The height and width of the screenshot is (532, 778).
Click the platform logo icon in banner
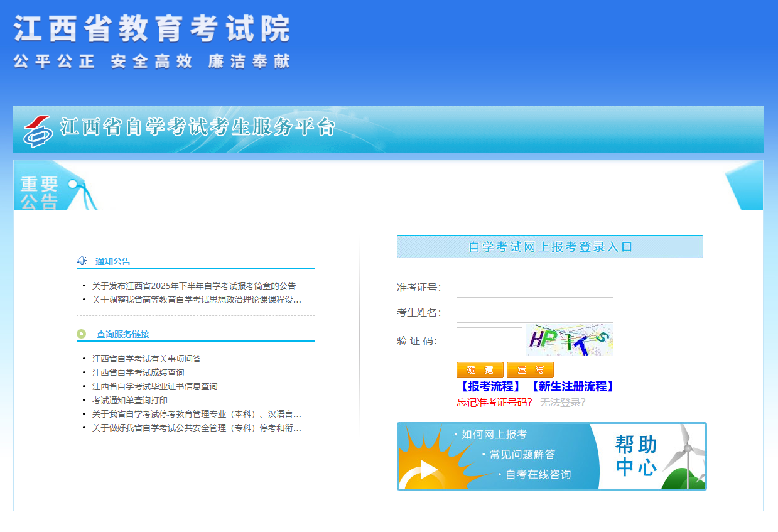tap(38, 130)
